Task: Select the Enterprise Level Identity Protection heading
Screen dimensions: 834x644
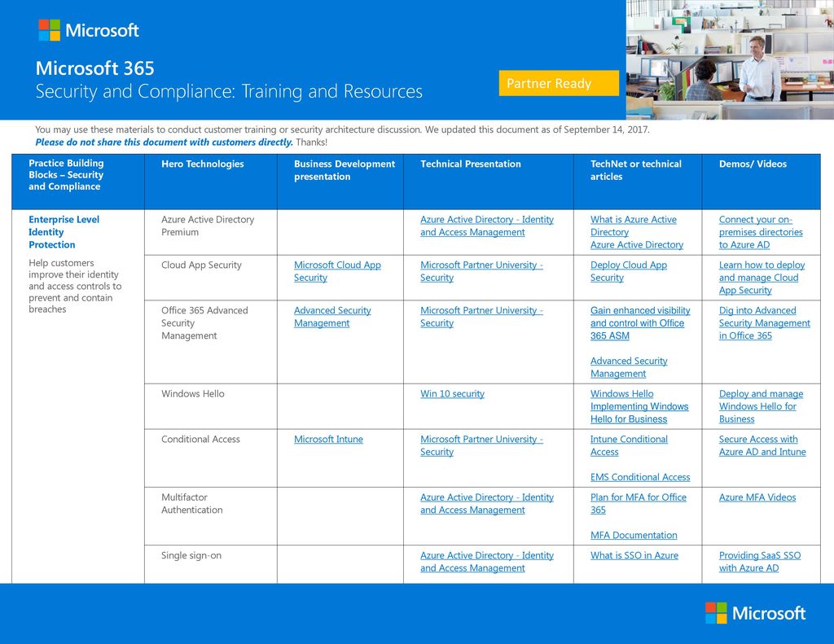Action: coord(64,232)
